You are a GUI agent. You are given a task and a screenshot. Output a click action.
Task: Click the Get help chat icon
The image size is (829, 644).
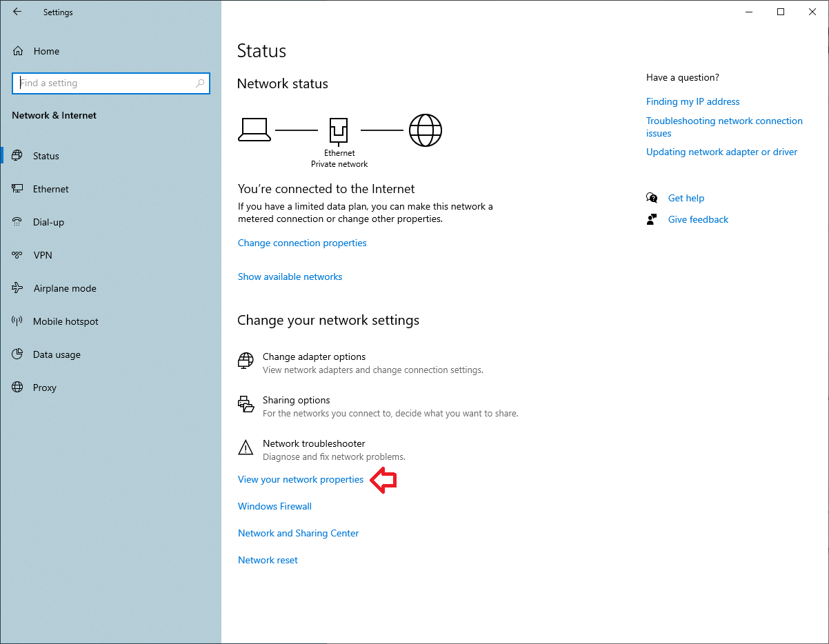[652, 198]
